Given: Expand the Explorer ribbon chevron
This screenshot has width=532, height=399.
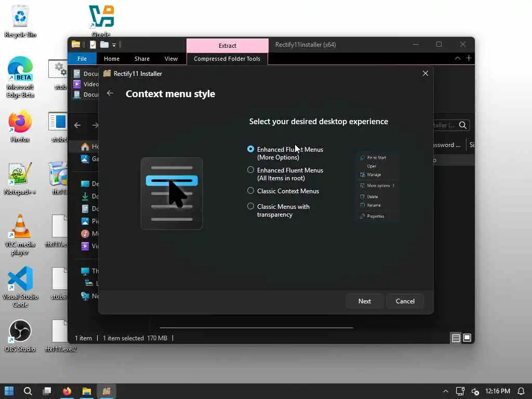Looking at the screenshot, I should [457, 58].
